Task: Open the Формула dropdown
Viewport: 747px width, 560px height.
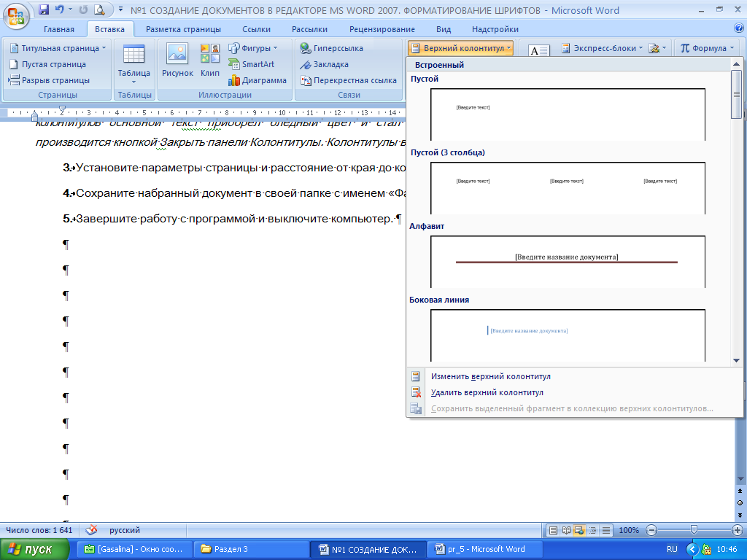Action: (708, 48)
